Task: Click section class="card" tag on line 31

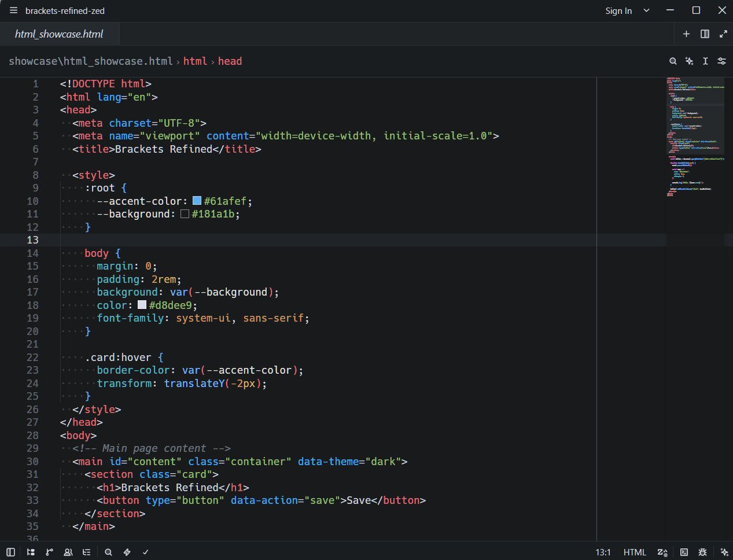Action: (152, 474)
